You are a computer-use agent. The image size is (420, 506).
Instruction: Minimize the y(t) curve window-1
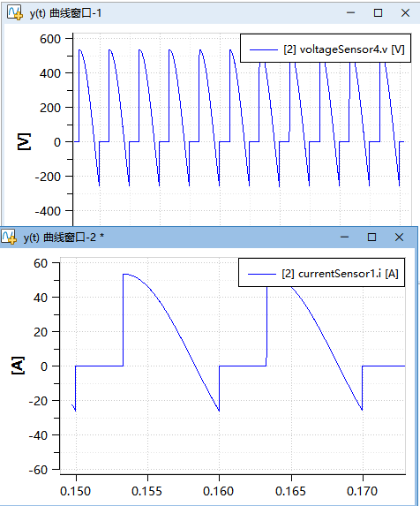(x=350, y=13)
